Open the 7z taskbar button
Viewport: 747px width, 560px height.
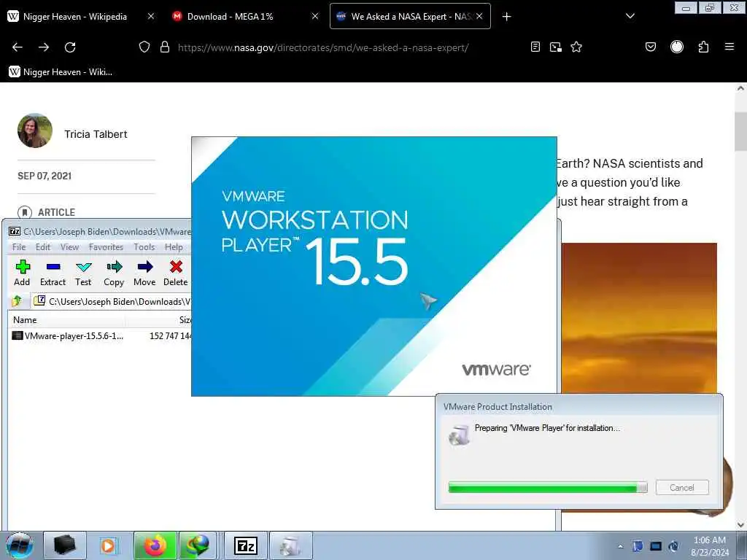pos(245,545)
